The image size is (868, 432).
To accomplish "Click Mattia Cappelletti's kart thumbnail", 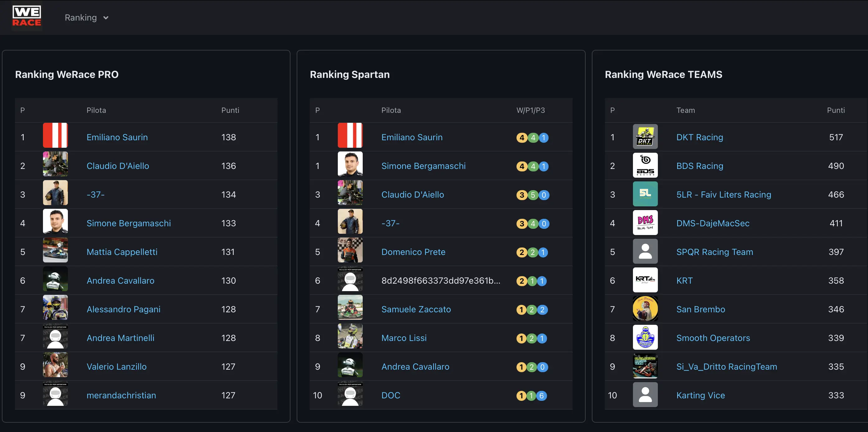I will click(55, 250).
